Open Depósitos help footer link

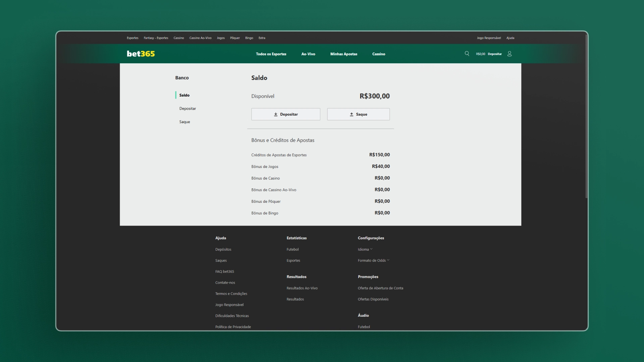pos(223,249)
